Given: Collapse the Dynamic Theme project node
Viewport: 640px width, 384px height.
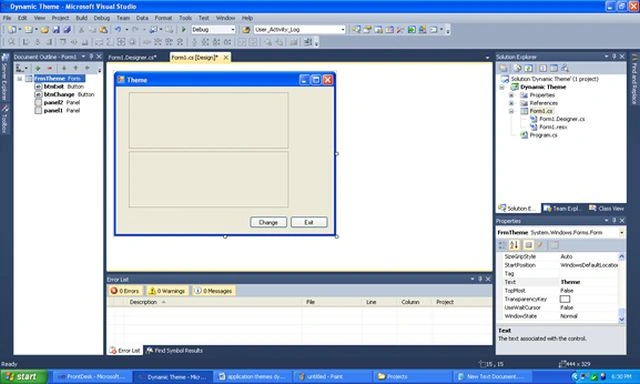Looking at the screenshot, I should (502, 87).
